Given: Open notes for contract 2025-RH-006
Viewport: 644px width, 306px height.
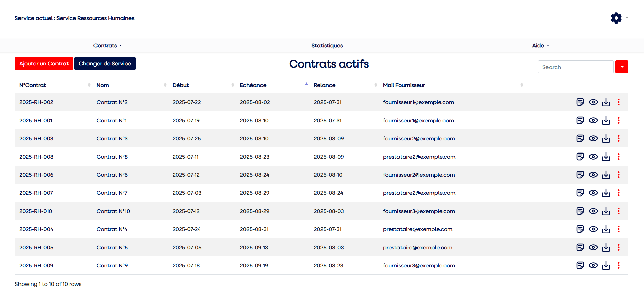Looking at the screenshot, I should pos(580,175).
